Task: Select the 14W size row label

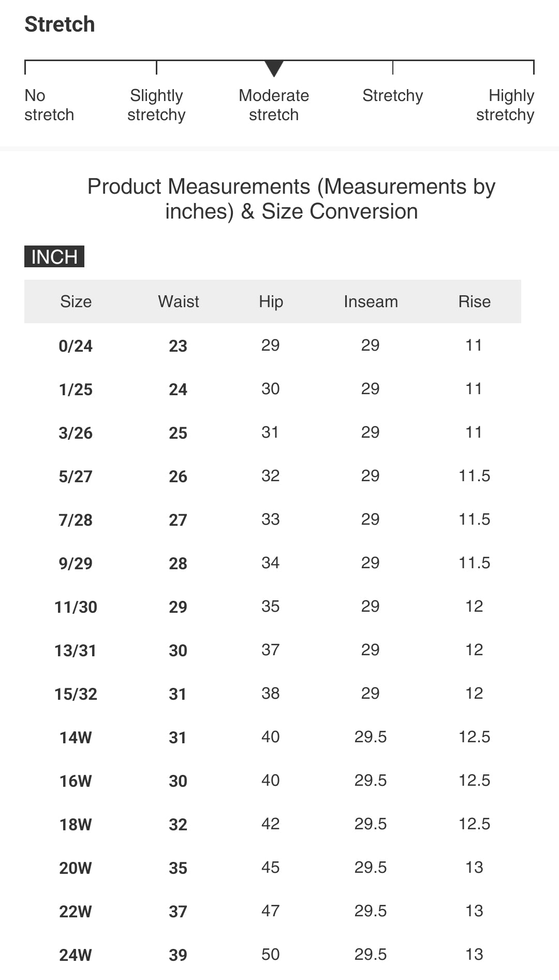Action: (x=76, y=738)
